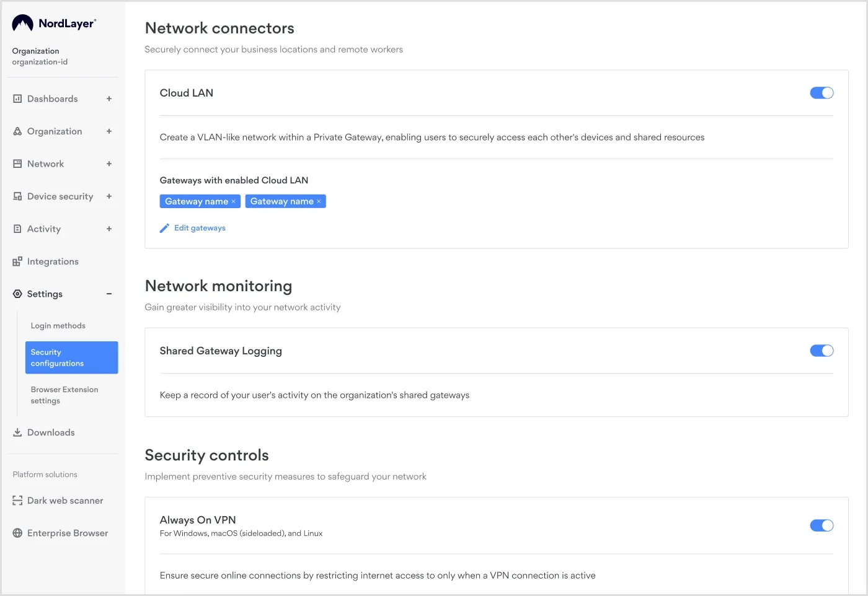Click the Downloads icon in the sidebar

pos(17,432)
